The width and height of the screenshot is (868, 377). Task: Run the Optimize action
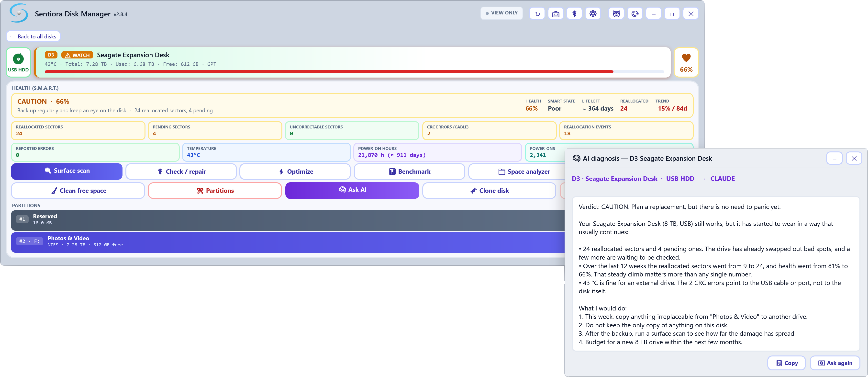(x=295, y=171)
